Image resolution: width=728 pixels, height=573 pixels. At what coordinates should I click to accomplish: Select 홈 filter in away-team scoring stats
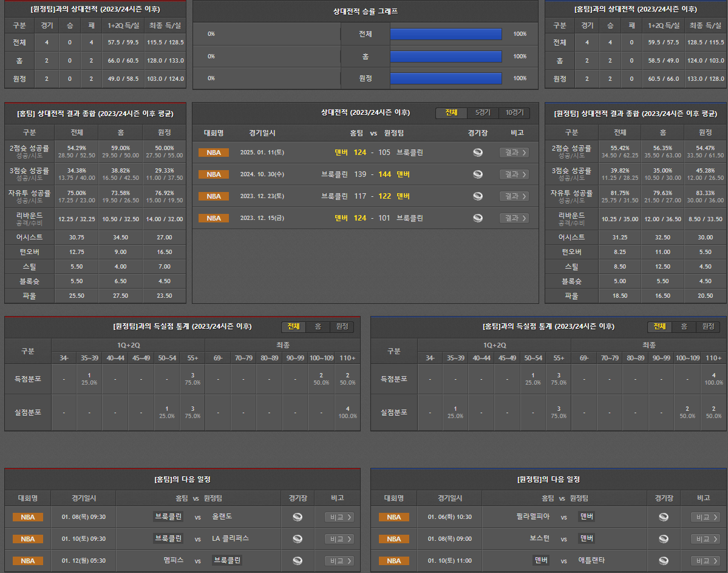[x=318, y=327]
